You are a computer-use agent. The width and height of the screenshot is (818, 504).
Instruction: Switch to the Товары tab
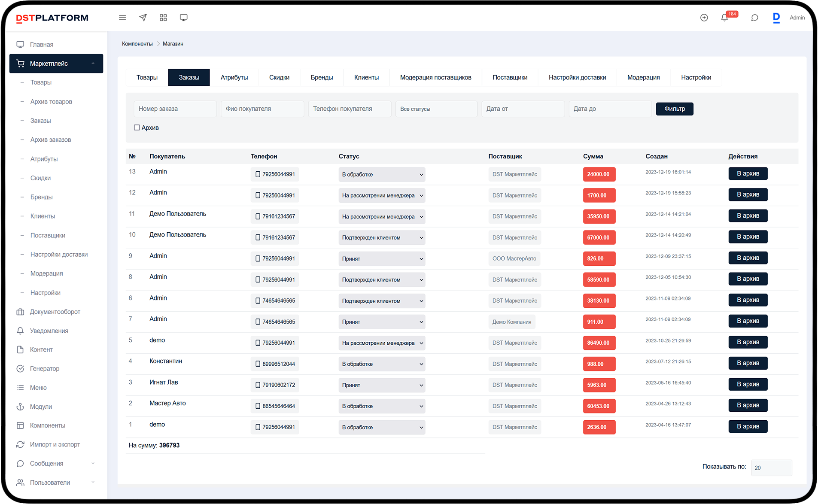click(x=147, y=77)
